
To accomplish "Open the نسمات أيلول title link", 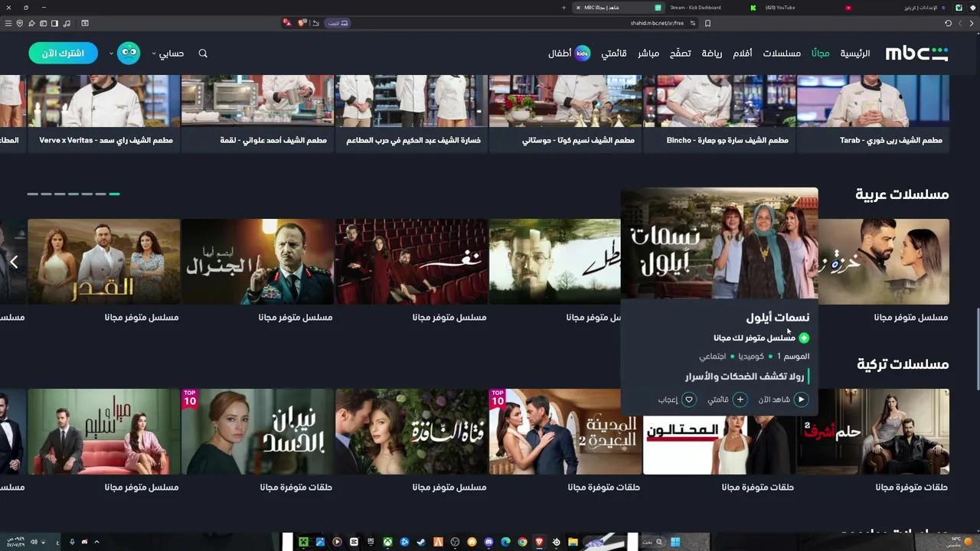I will click(x=777, y=317).
